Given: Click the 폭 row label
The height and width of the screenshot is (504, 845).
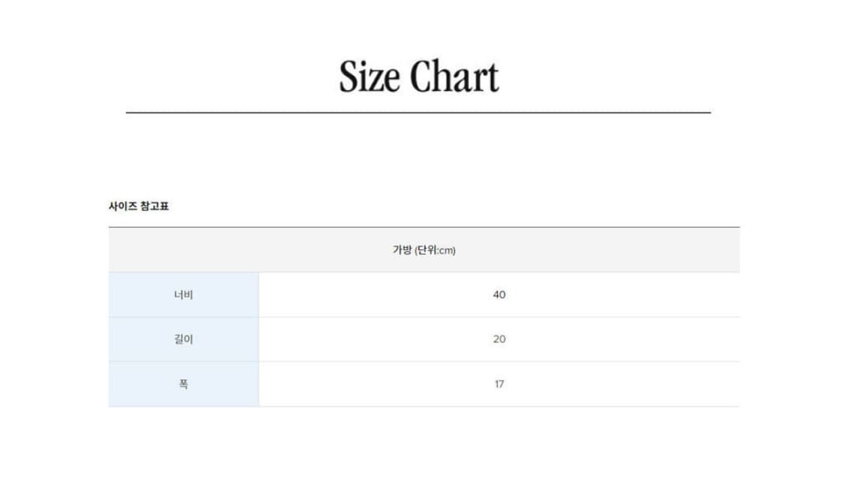Looking at the screenshot, I should tap(183, 384).
